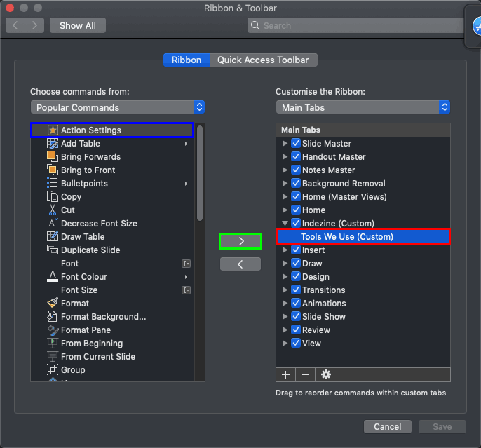Click the Show All button
The image size is (481, 448).
point(78,25)
